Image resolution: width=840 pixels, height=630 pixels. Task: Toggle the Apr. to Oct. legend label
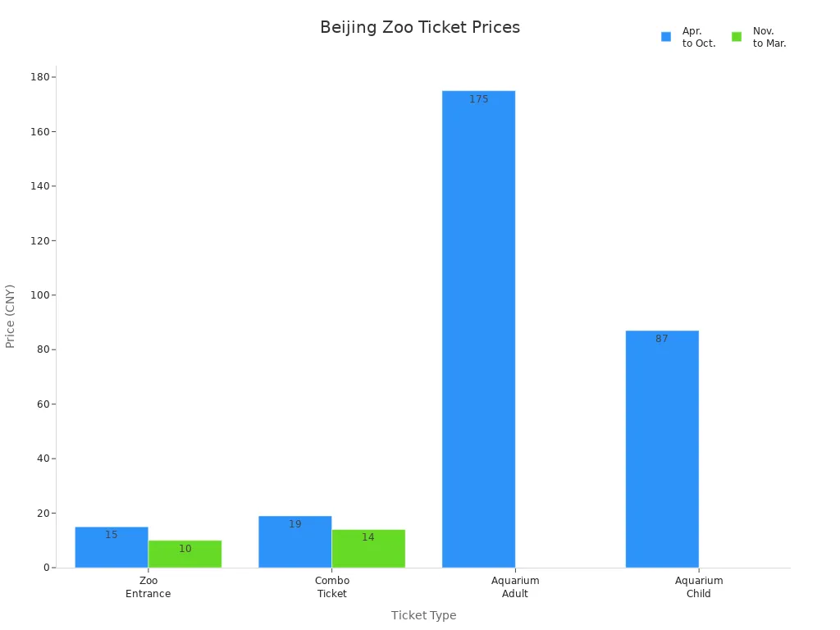coord(699,37)
